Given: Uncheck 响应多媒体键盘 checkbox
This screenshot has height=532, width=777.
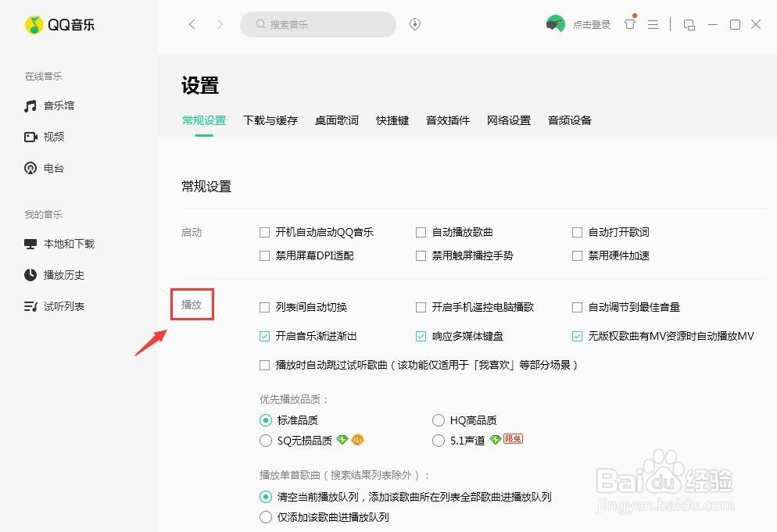Looking at the screenshot, I should [x=421, y=337].
